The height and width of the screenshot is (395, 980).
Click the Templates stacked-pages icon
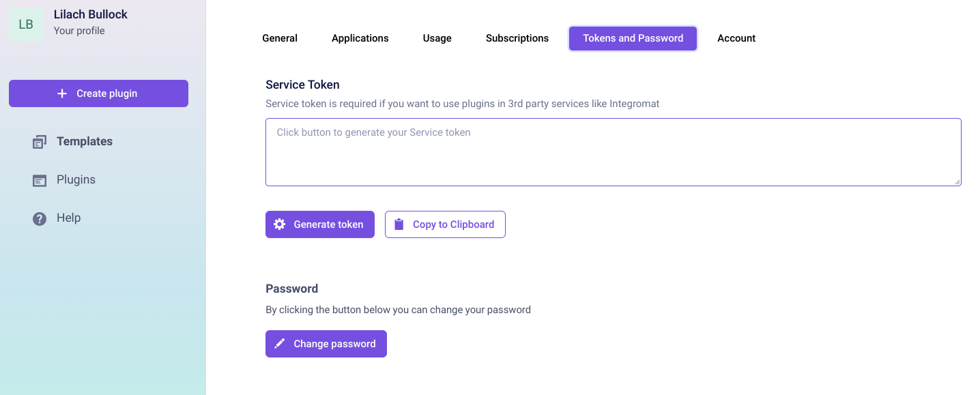pos(40,142)
